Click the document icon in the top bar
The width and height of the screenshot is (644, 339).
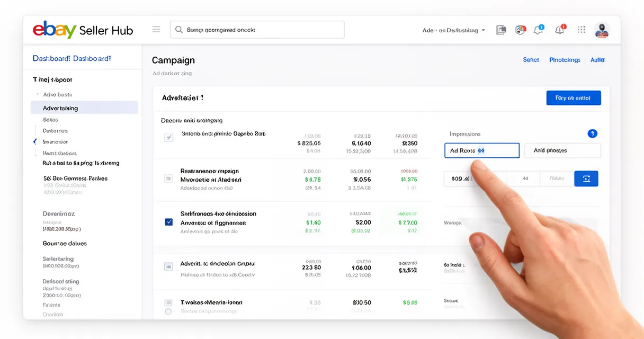[501, 30]
